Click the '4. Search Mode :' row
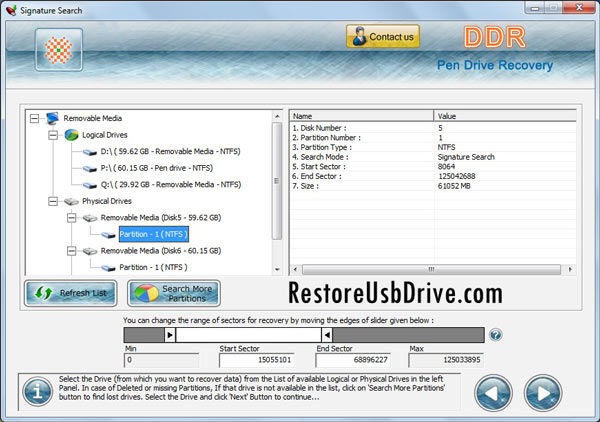The image size is (600, 422). pyautogui.click(x=433, y=157)
